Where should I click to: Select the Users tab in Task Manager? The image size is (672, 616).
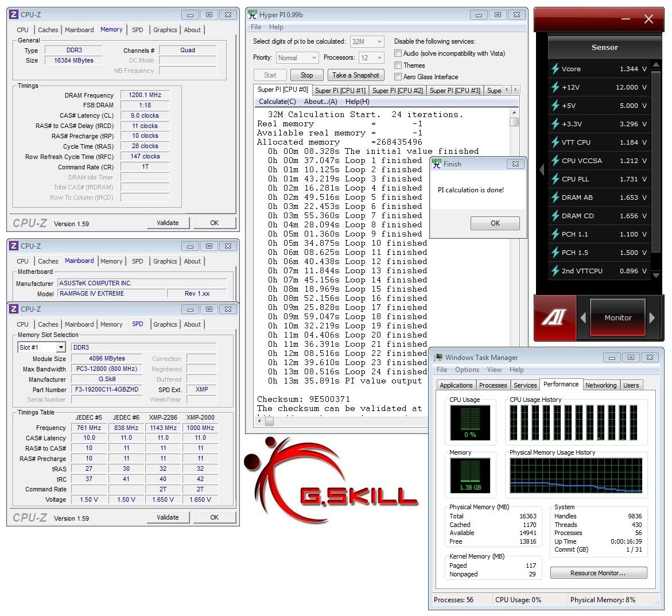631,385
